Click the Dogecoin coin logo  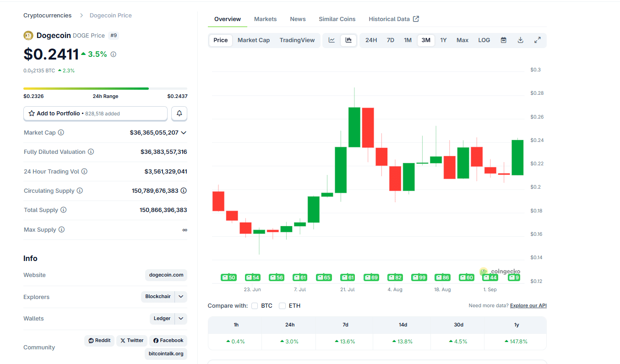(28, 35)
